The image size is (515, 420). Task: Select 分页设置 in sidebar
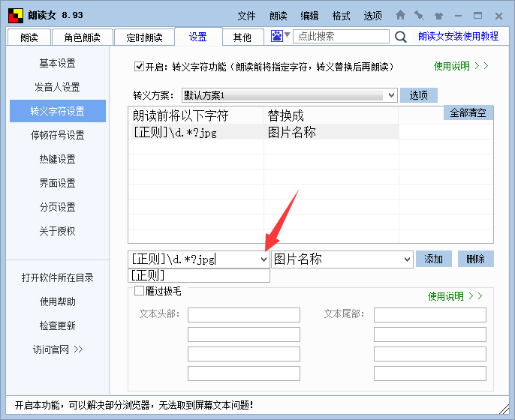58,207
